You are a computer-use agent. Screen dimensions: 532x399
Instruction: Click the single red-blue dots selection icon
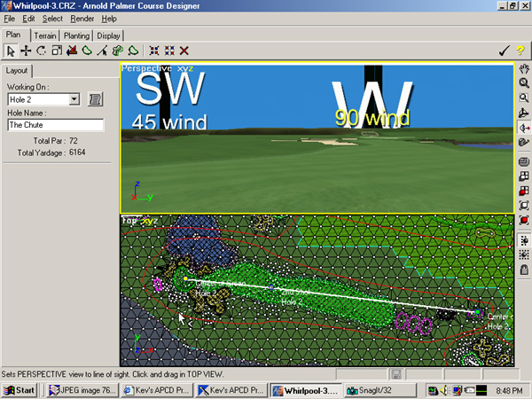point(154,51)
